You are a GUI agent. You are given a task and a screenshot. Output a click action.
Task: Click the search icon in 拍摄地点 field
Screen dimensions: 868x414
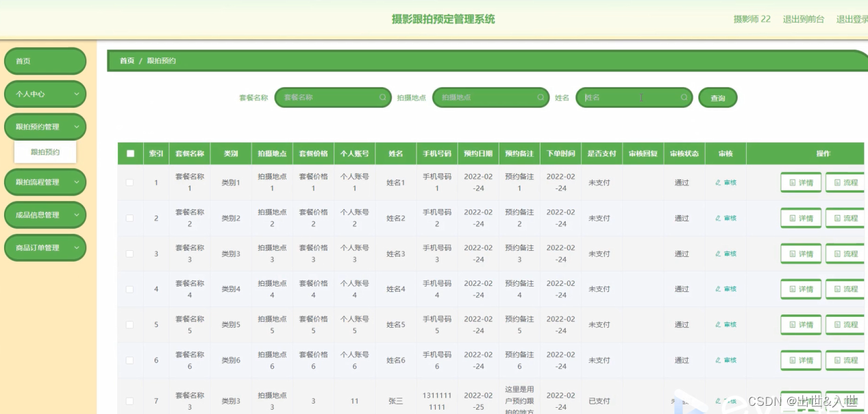541,97
